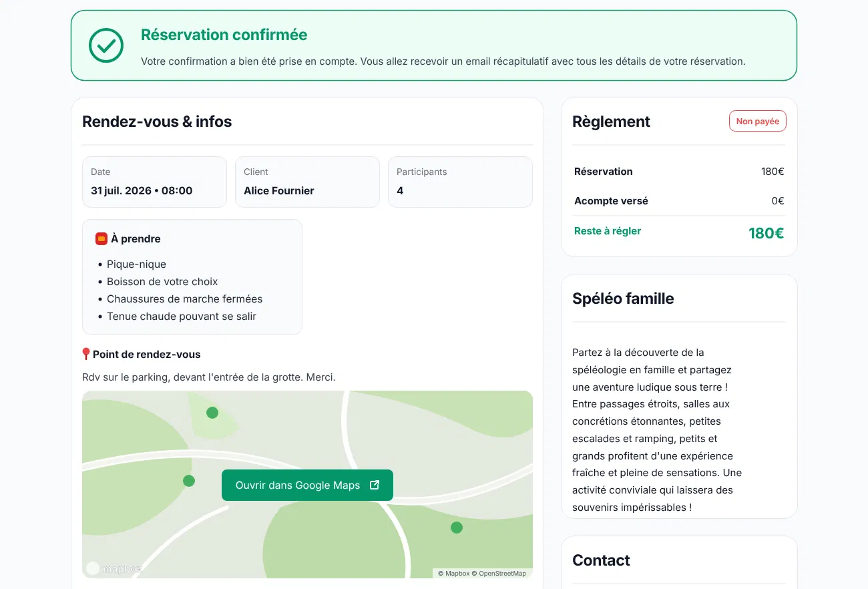Click the Participants count 4
Viewport: 868px width, 589px height.
tap(400, 190)
